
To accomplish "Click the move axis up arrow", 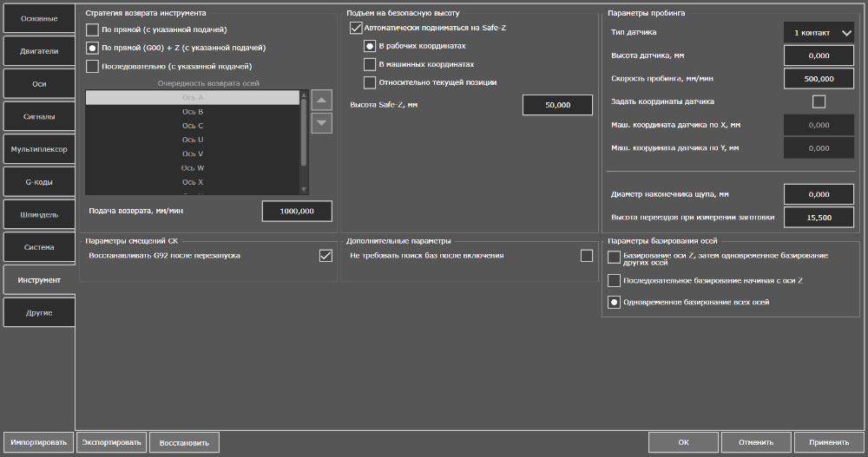I will click(321, 101).
